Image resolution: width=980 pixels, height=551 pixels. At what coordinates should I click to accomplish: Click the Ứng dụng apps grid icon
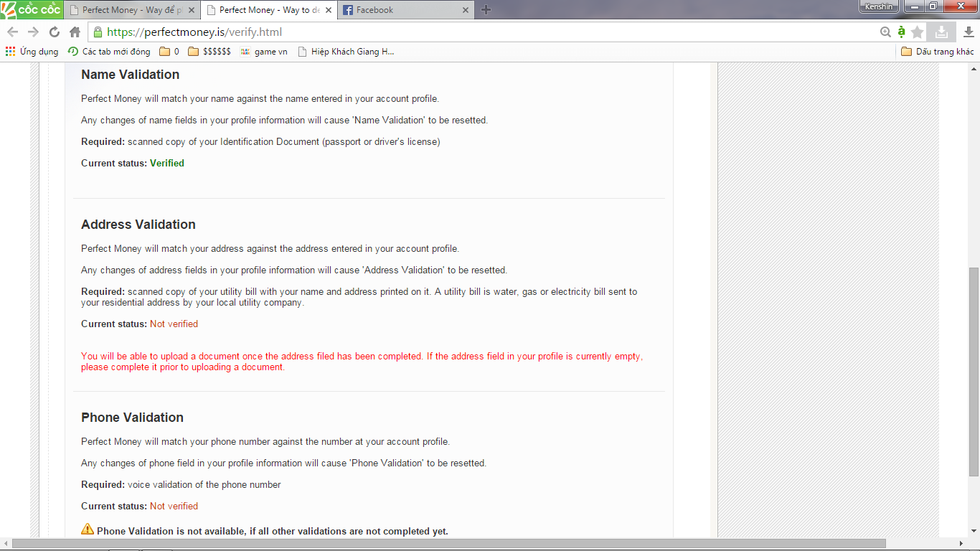(x=10, y=52)
